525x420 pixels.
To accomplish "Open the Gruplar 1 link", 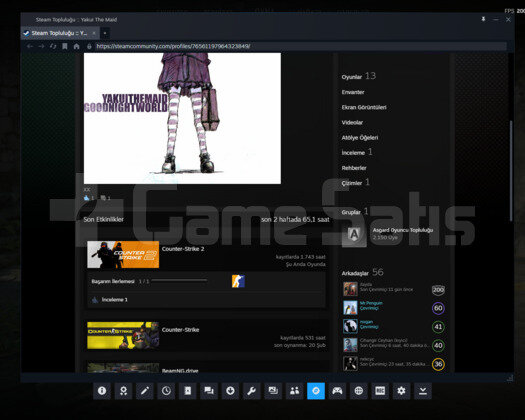I will [x=355, y=212].
